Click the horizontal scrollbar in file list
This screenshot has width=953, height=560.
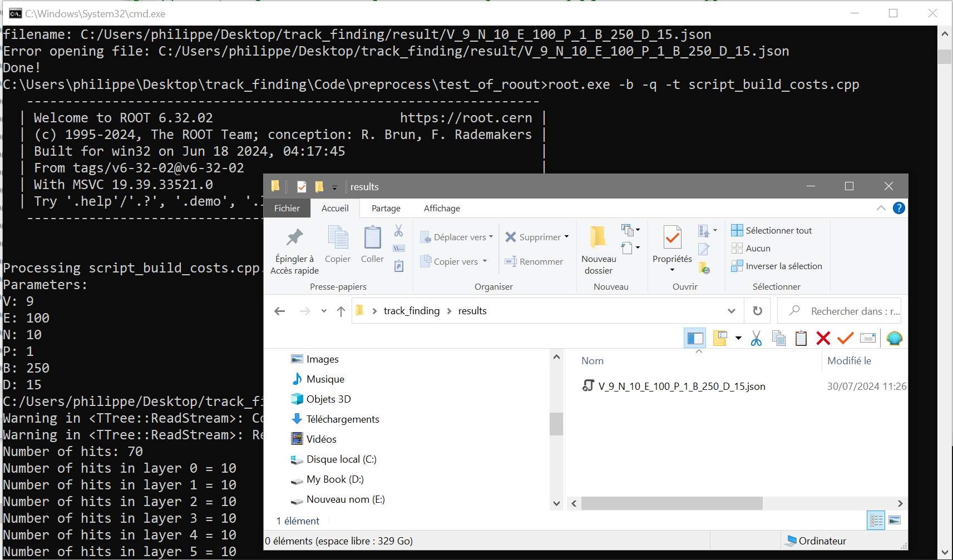click(x=671, y=503)
